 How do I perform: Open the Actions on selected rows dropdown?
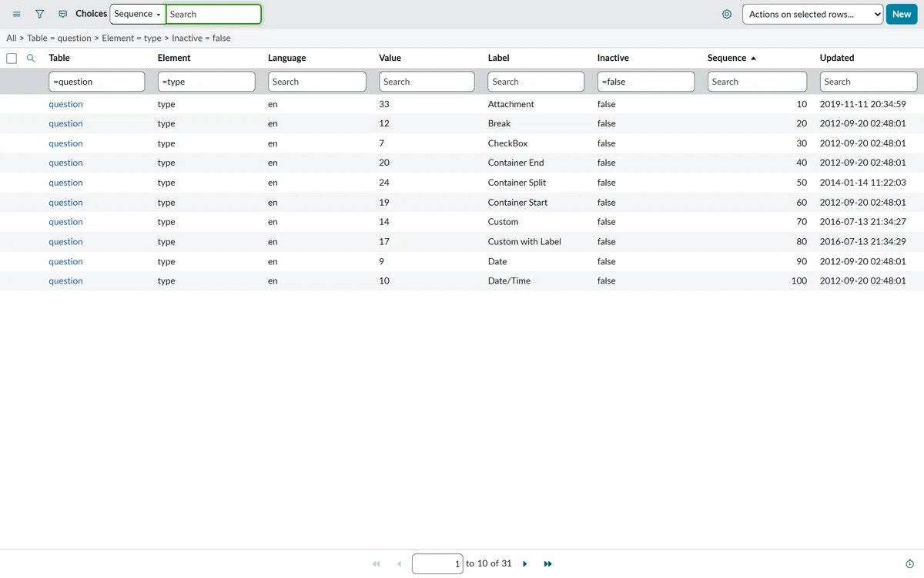point(812,14)
